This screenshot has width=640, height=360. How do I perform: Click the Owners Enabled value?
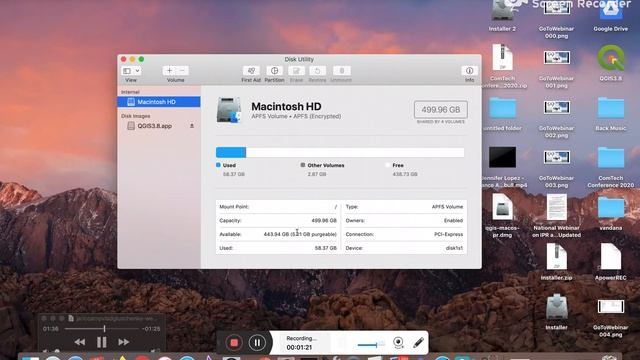click(453, 220)
